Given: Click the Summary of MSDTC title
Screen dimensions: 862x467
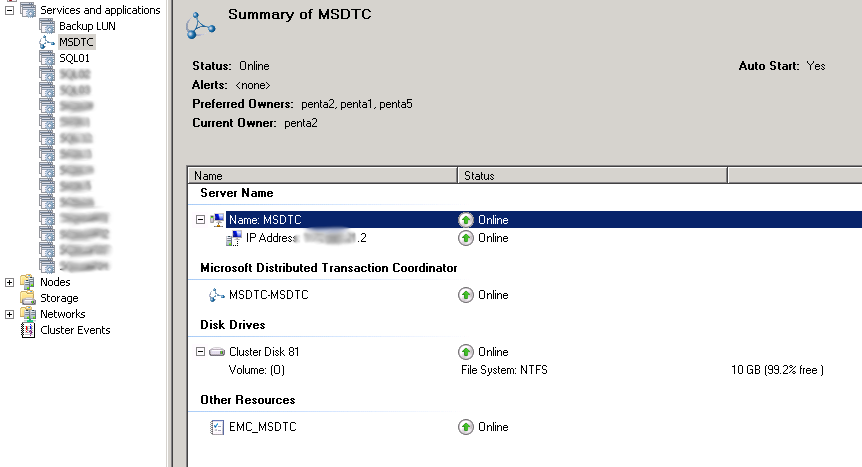Looking at the screenshot, I should tap(300, 14).
